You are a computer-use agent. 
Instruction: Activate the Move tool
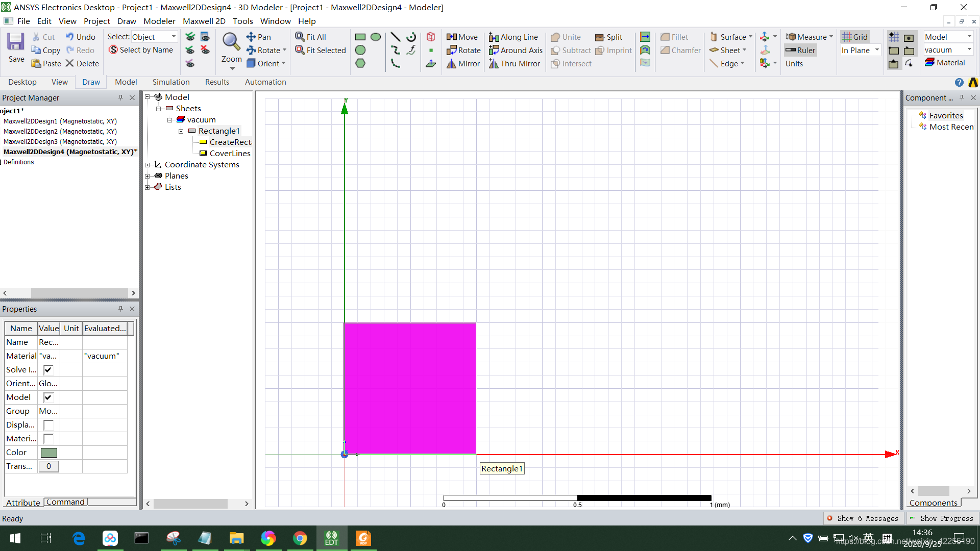coord(462,37)
